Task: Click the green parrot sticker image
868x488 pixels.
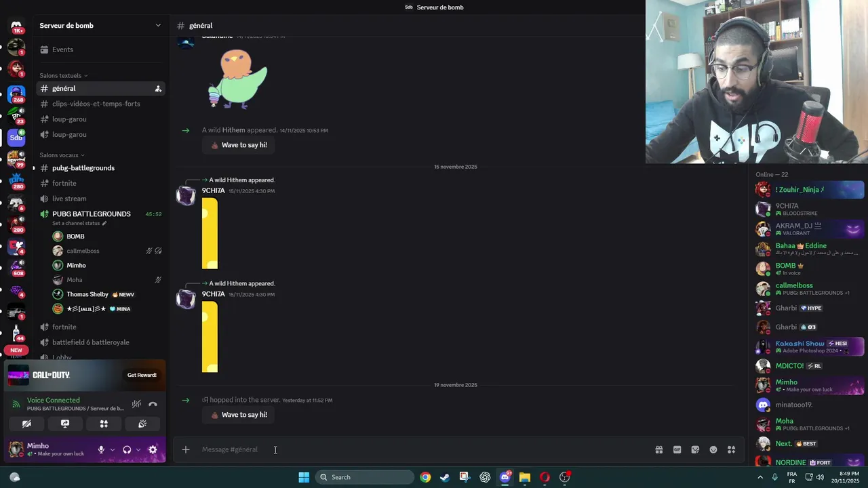Action: pos(237,79)
